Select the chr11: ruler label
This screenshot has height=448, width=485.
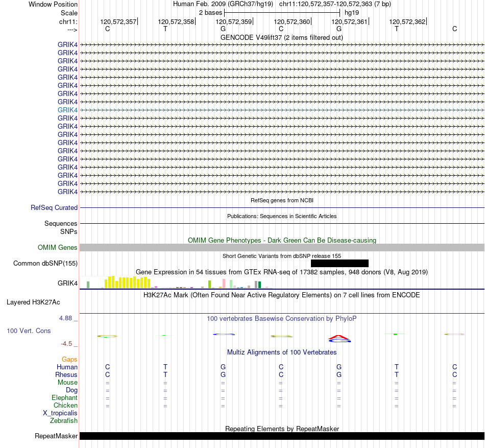68,21
